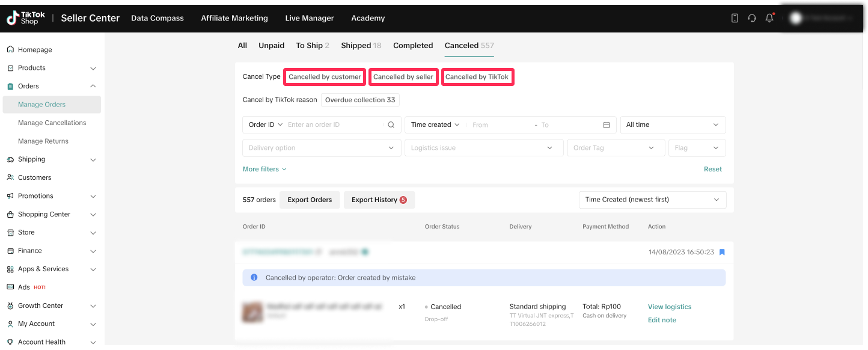This screenshot has width=868, height=350.
Task: Expand the More filters section
Action: [x=264, y=170]
